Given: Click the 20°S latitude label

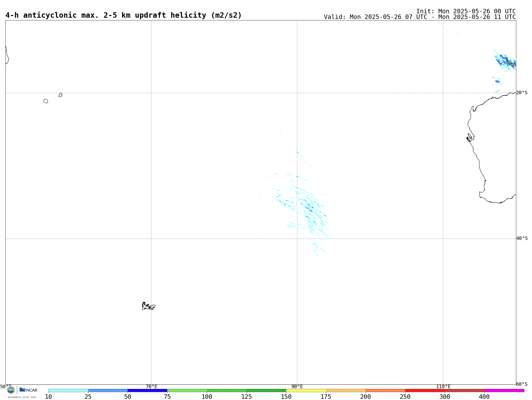Looking at the screenshot, I should (522, 93).
